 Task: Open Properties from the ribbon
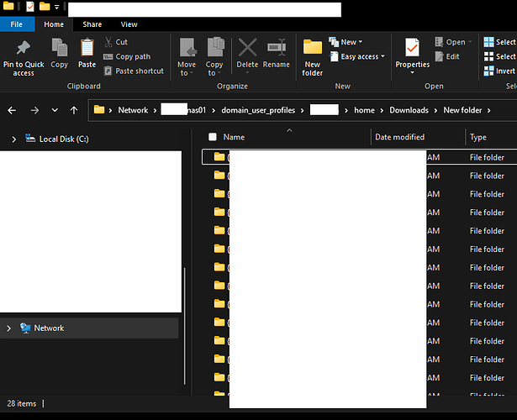[x=412, y=49]
